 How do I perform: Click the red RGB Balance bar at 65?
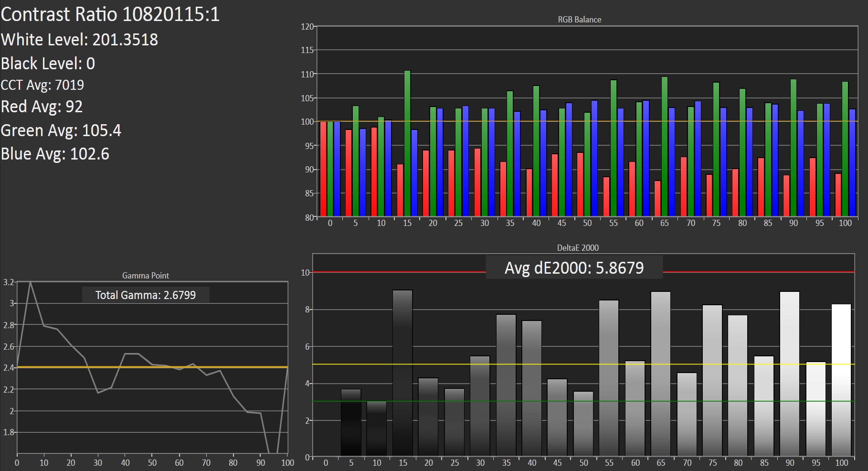coord(657,198)
